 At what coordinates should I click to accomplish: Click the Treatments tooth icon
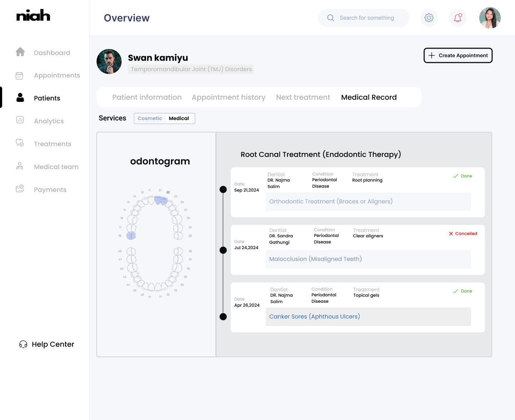point(20,143)
